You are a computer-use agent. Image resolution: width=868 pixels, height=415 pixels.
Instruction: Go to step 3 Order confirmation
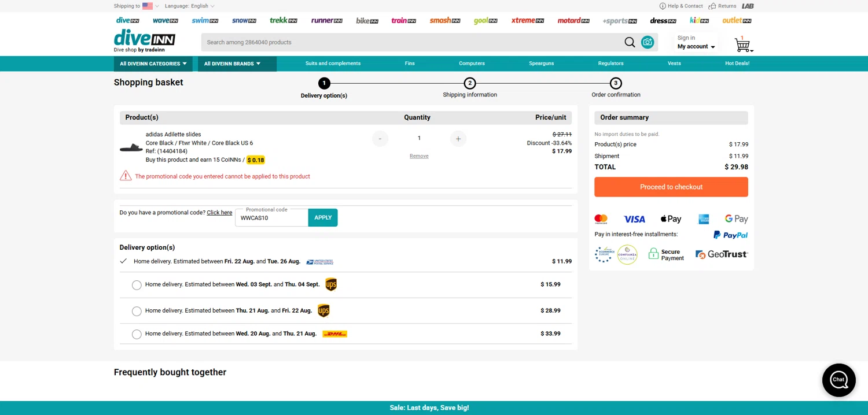[616, 88]
